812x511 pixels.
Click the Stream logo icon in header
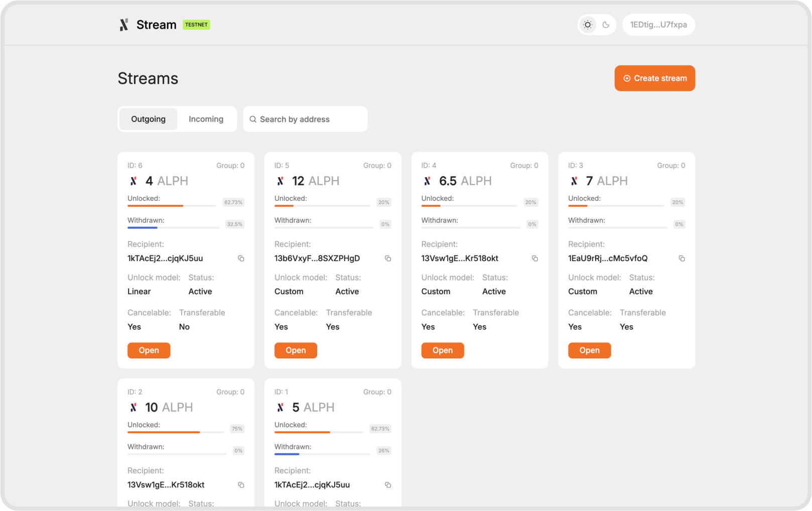(x=124, y=25)
